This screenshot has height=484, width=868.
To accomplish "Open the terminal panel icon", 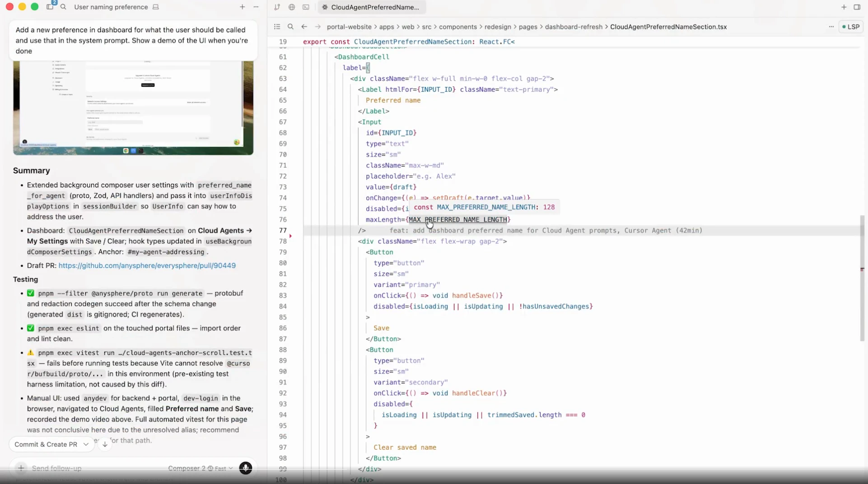I will tap(306, 7).
